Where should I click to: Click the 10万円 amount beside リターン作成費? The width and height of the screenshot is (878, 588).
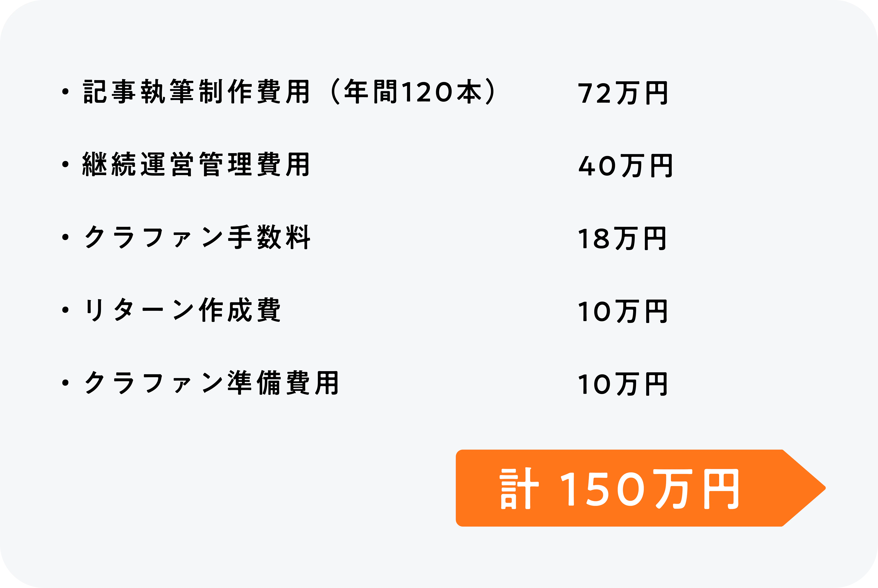coord(623,311)
